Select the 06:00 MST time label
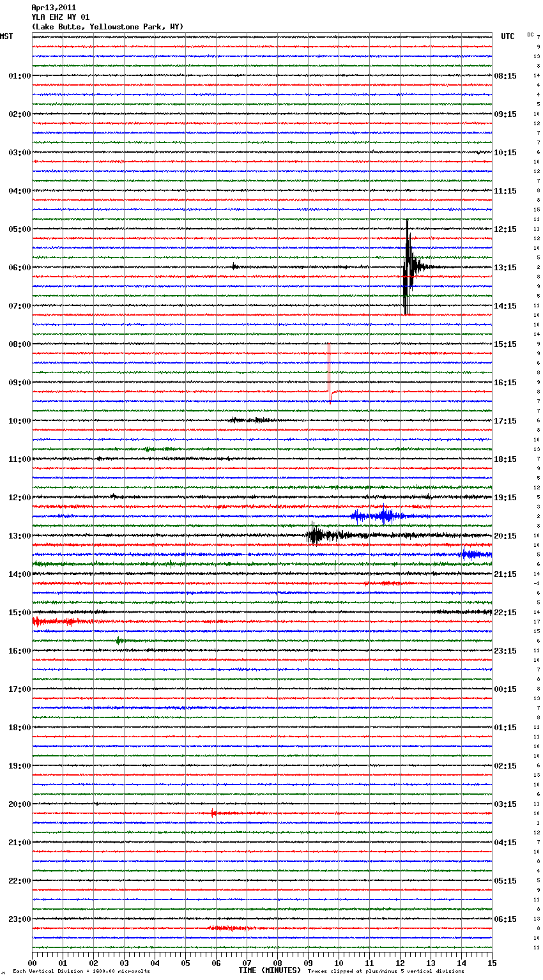The width and height of the screenshot is (543, 980). pyautogui.click(x=20, y=268)
